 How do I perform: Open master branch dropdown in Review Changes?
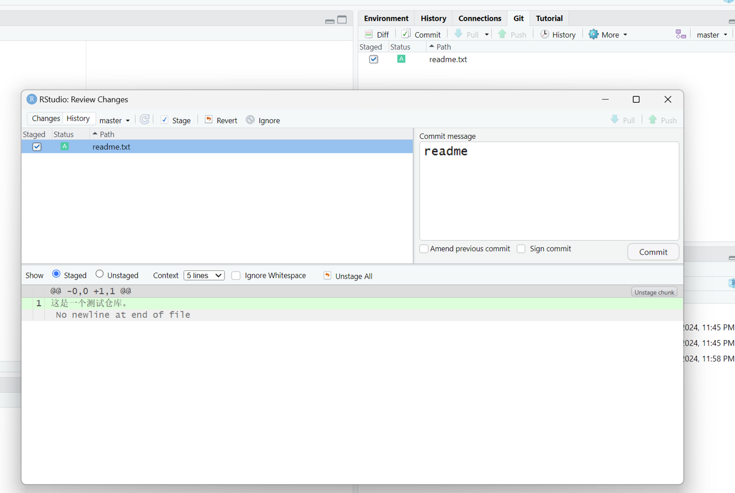point(114,120)
